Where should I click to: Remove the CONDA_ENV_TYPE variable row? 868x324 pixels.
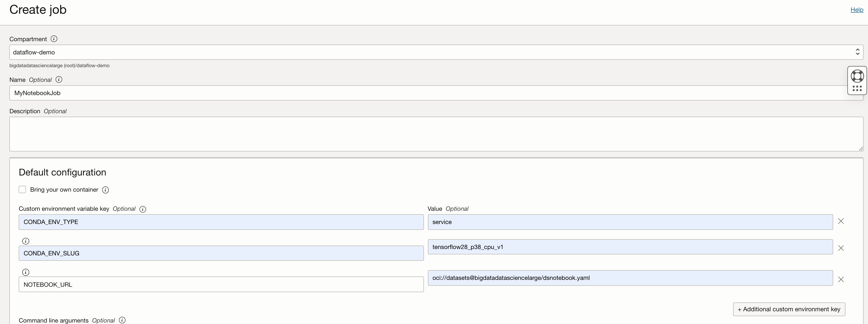(x=841, y=221)
